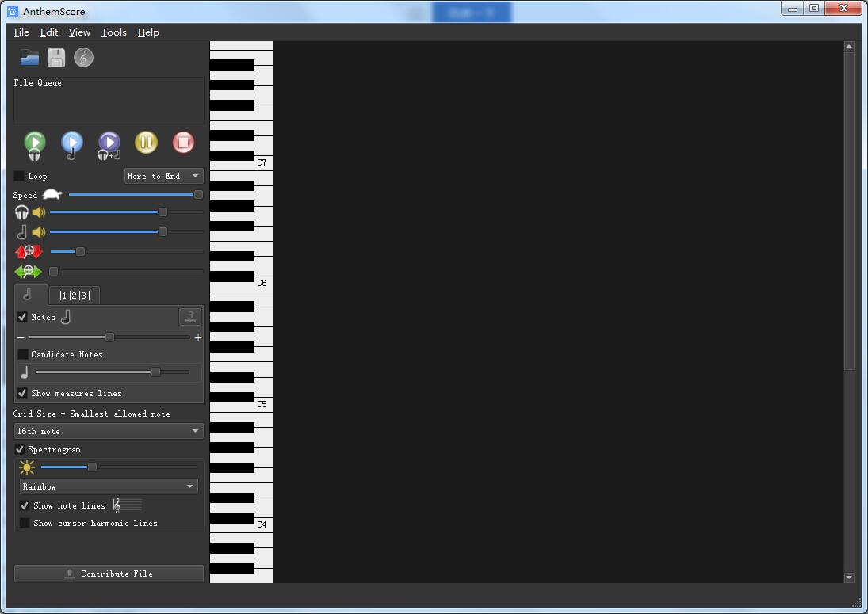
Task: Switch to the |1|2|3| measures tab
Action: pos(75,296)
